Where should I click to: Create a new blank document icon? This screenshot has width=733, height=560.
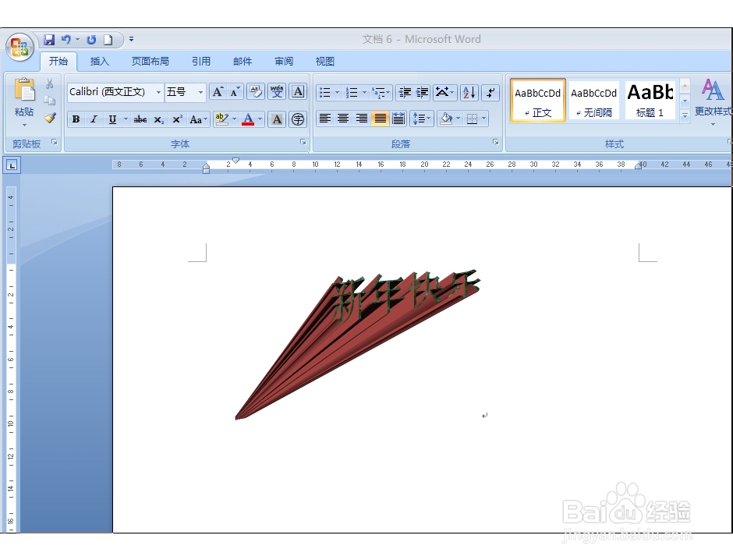pos(108,40)
